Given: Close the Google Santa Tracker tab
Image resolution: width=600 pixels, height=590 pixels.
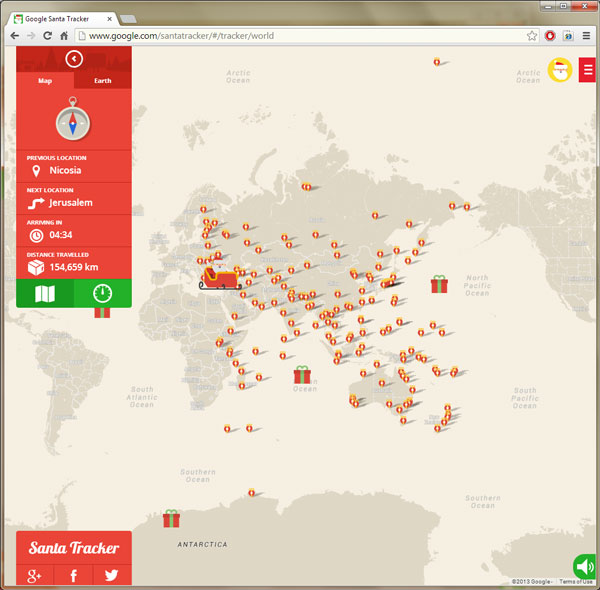Looking at the screenshot, I should 109,19.
